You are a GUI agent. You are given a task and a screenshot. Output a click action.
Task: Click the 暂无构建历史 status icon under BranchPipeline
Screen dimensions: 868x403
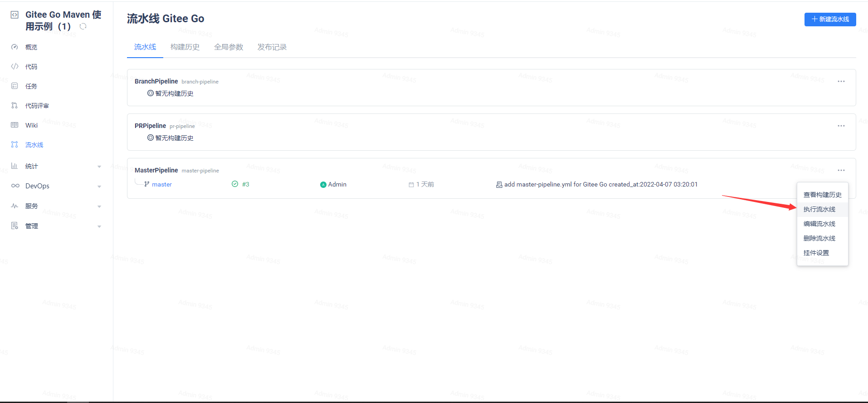tap(151, 93)
